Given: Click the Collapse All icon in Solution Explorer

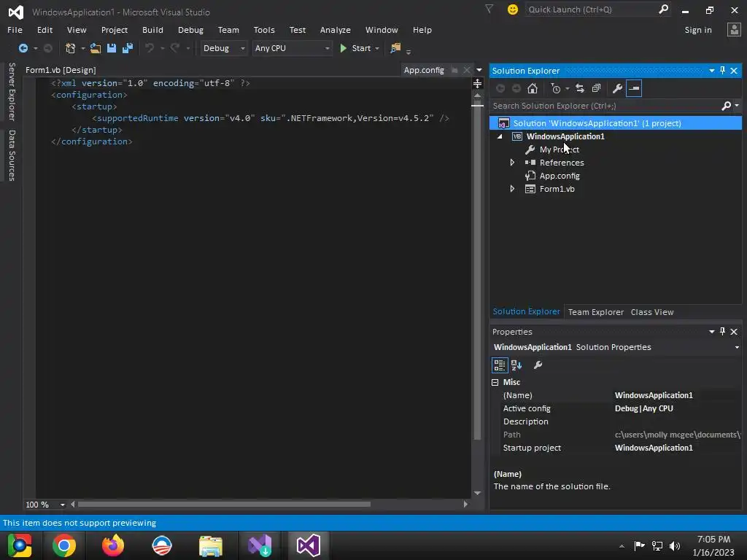Looking at the screenshot, I should pos(596,88).
